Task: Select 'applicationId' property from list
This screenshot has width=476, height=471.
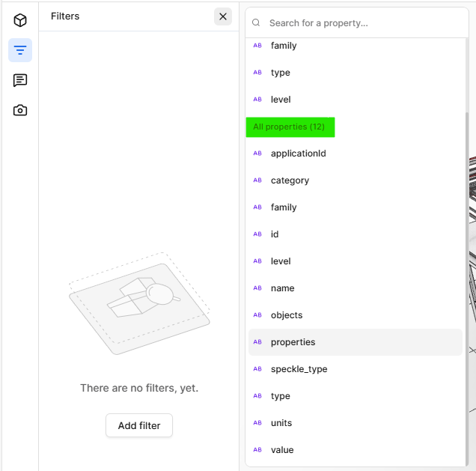Action: click(x=298, y=154)
